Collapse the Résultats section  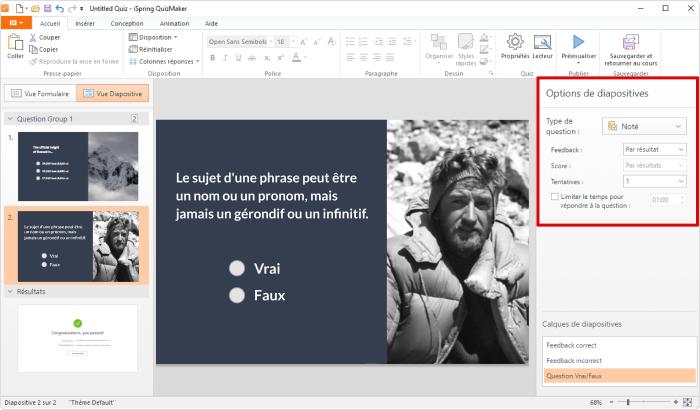10,291
